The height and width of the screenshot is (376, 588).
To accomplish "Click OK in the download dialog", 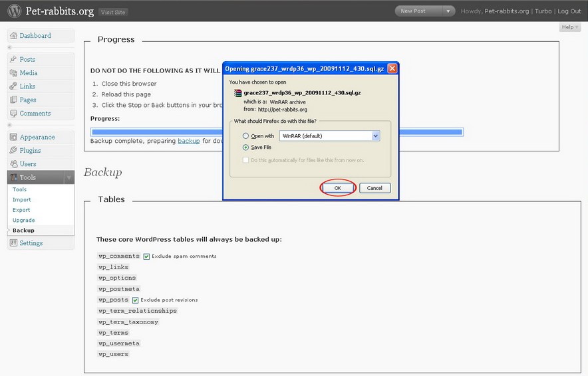I will [x=337, y=188].
